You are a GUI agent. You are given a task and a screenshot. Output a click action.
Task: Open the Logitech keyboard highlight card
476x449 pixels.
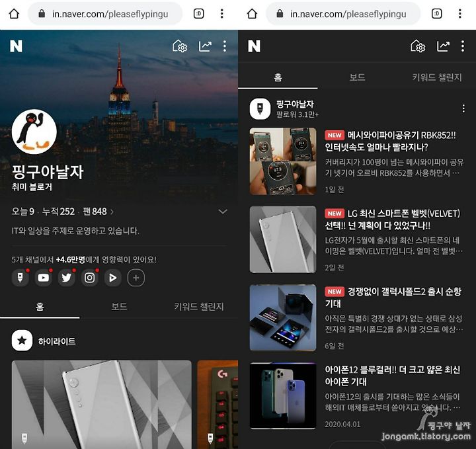click(218, 405)
